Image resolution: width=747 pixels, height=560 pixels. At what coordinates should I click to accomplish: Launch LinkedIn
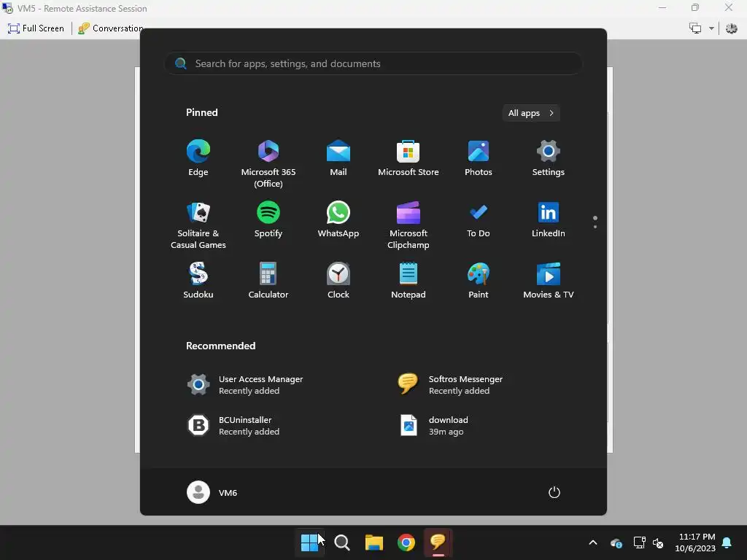[549, 219]
